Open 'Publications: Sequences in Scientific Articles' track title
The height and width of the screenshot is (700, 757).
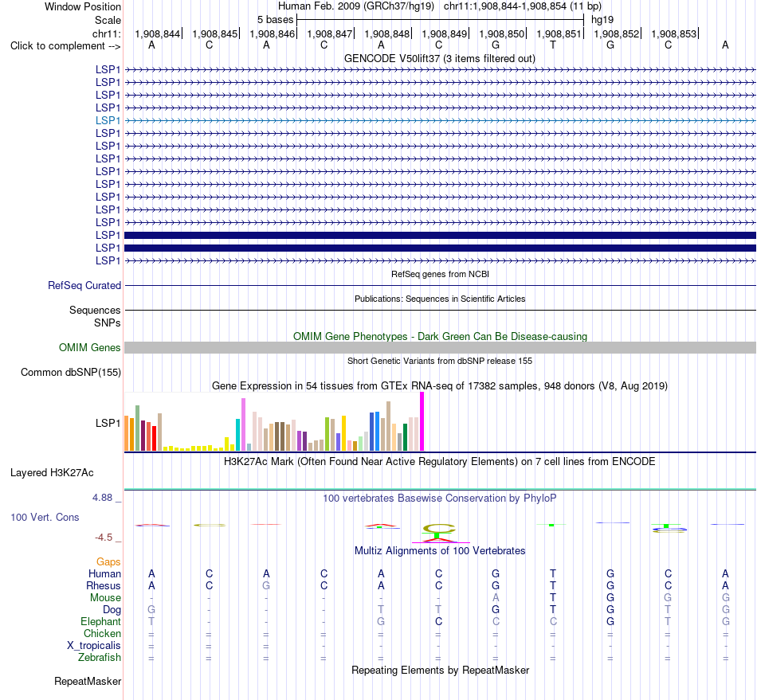440,299
